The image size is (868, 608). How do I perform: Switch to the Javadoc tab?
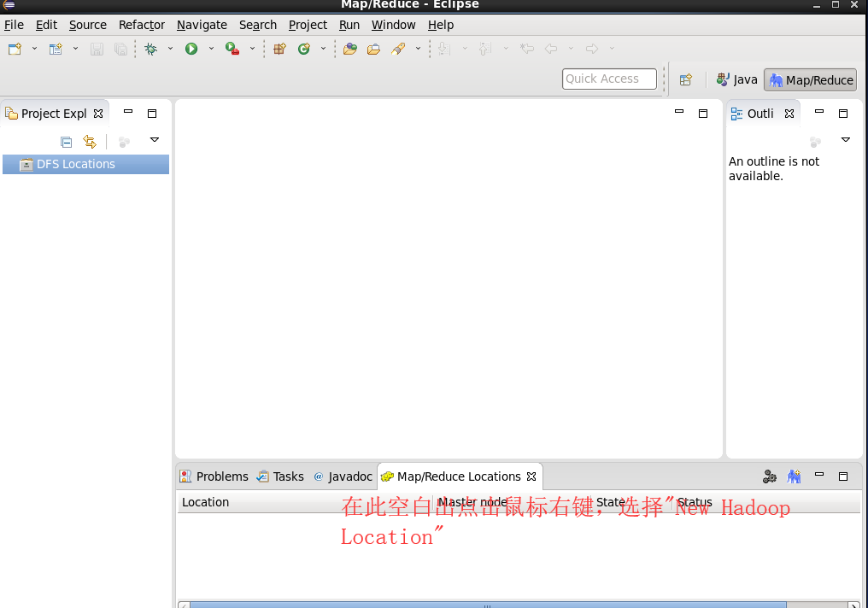[x=343, y=476]
